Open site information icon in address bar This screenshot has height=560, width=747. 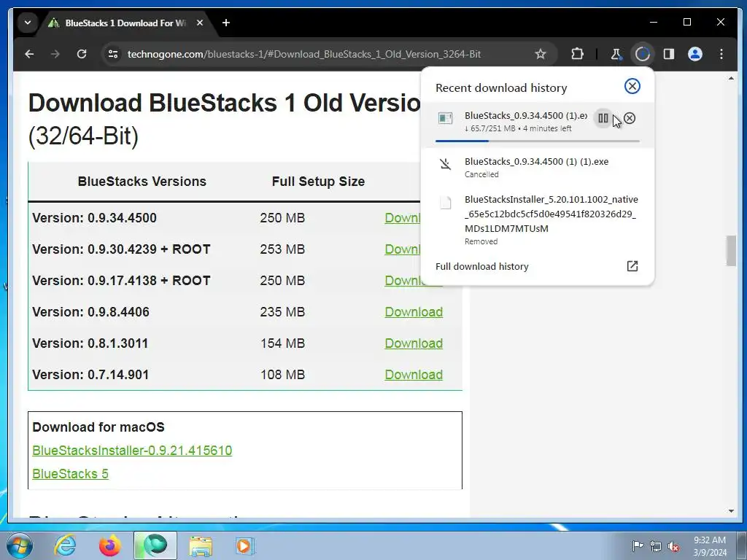click(x=113, y=54)
